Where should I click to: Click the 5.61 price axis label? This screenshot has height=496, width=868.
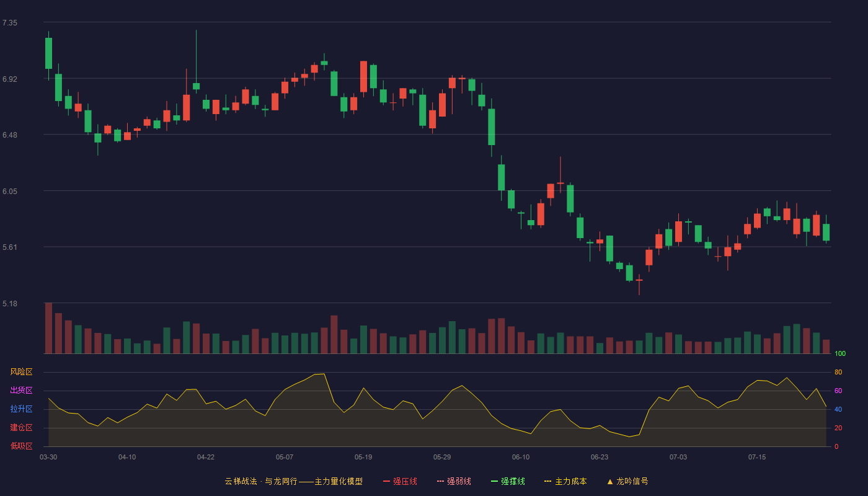[10, 247]
